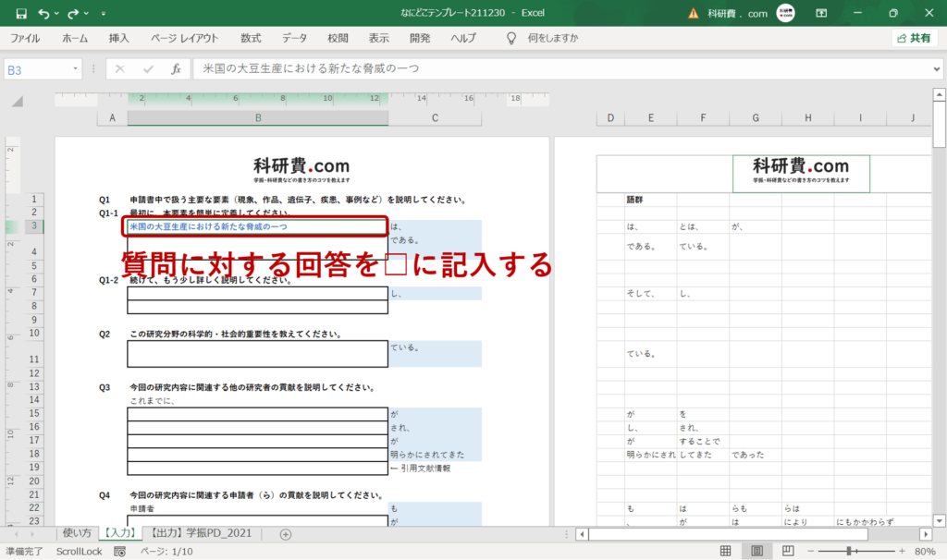947x560 pixels.
Task: Open the Name Box dropdown arrow
Action: click(x=76, y=68)
